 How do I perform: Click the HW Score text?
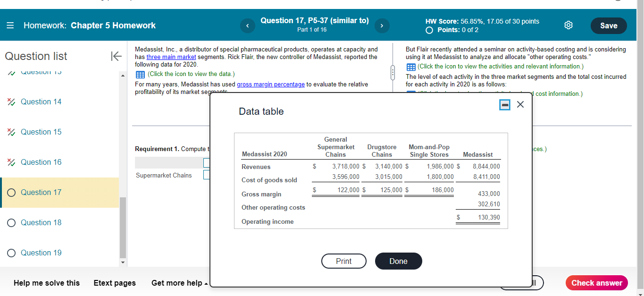[x=482, y=21]
